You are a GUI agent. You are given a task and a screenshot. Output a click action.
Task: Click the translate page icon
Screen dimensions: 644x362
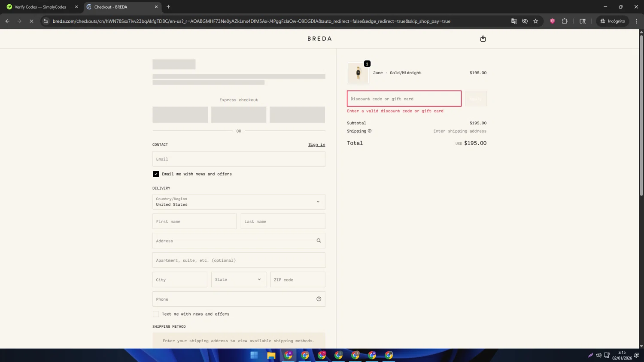(514, 21)
